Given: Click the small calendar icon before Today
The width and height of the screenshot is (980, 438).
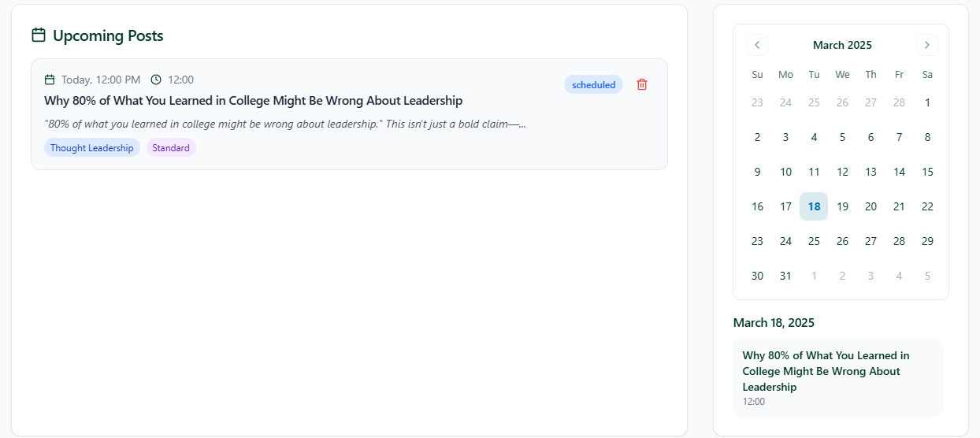Looking at the screenshot, I should tap(50, 80).
